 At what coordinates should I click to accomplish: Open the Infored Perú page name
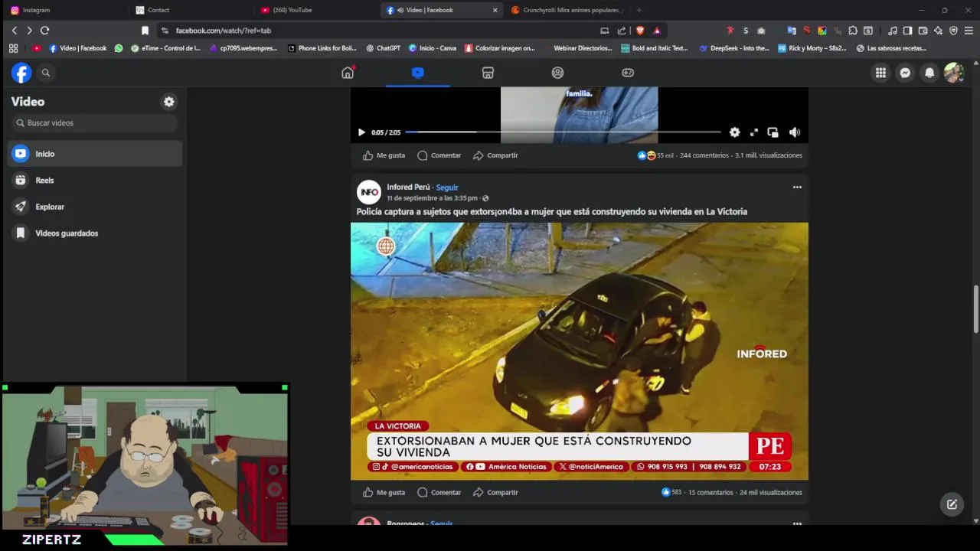pyautogui.click(x=408, y=187)
